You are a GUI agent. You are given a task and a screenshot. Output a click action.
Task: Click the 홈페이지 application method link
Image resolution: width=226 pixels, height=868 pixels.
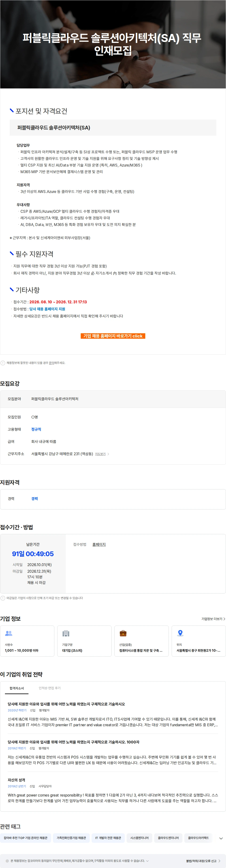(x=99, y=544)
